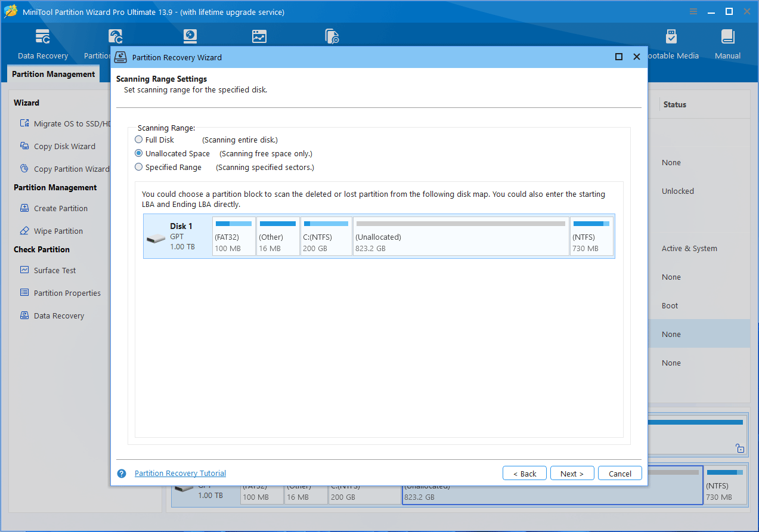Image resolution: width=759 pixels, height=532 pixels.
Task: Select NTFS 730 MB block in main disk map
Action: click(x=726, y=485)
